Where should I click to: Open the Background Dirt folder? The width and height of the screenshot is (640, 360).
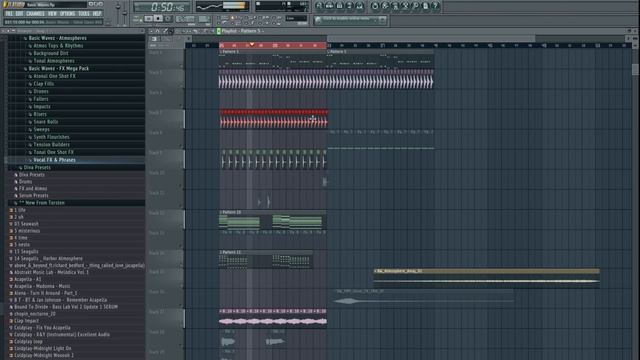(x=51, y=53)
